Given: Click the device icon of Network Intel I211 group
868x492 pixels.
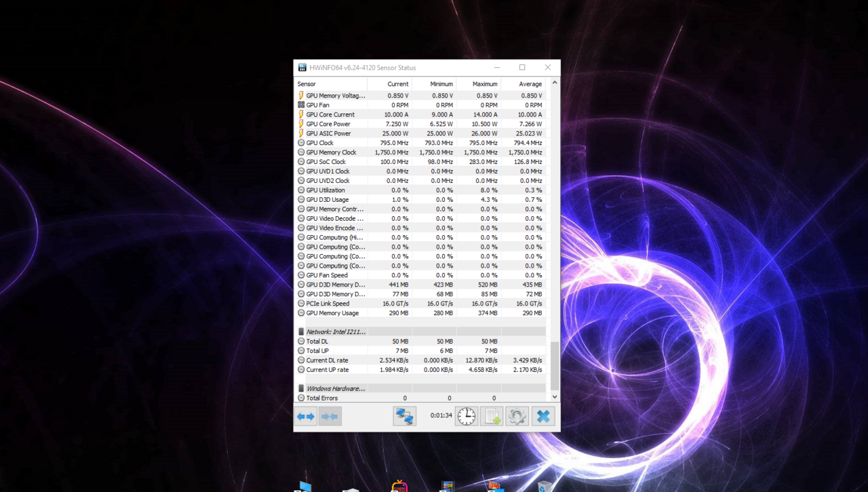Looking at the screenshot, I should click(x=301, y=332).
